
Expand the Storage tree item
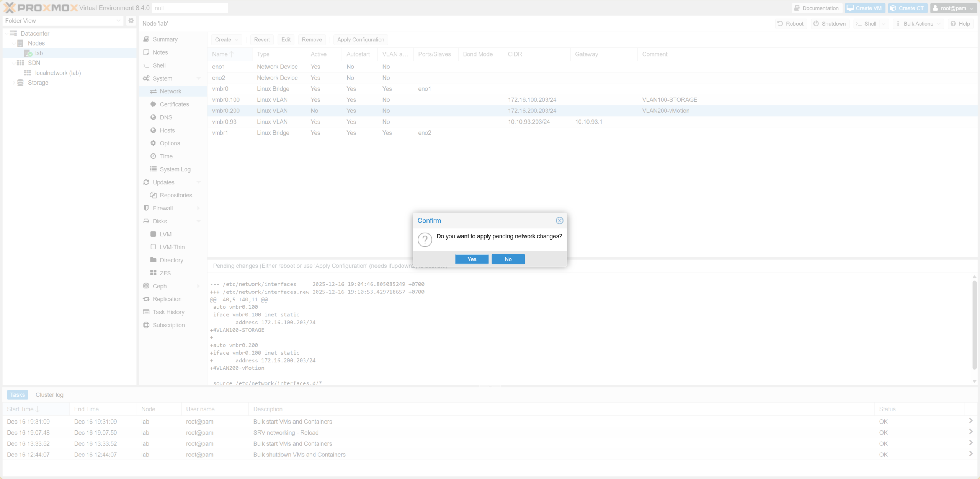click(x=14, y=83)
